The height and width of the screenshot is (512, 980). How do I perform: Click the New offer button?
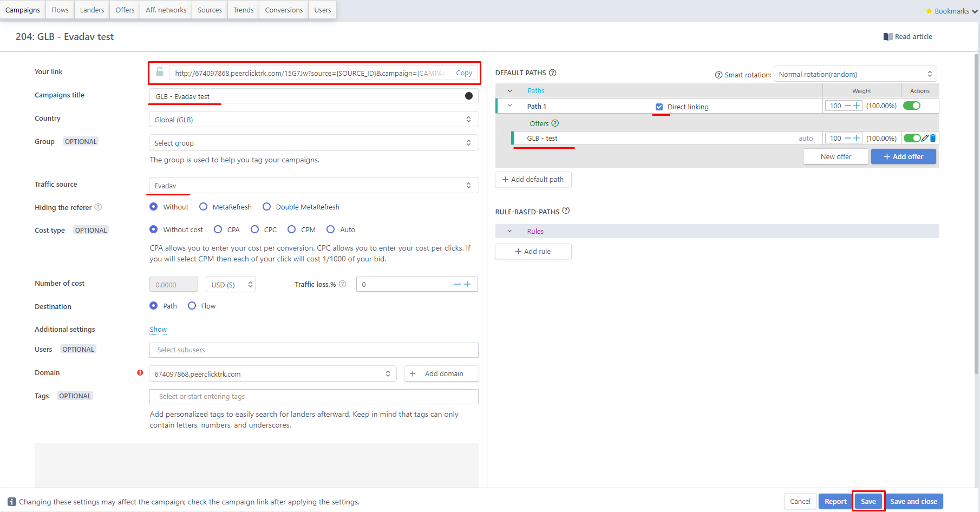click(x=836, y=156)
